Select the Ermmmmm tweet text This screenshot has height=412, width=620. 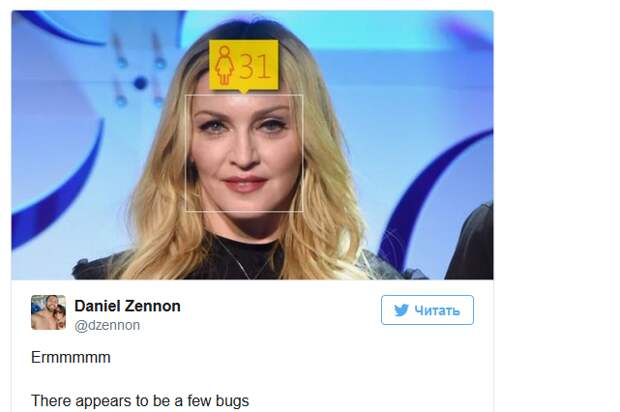[x=71, y=357]
